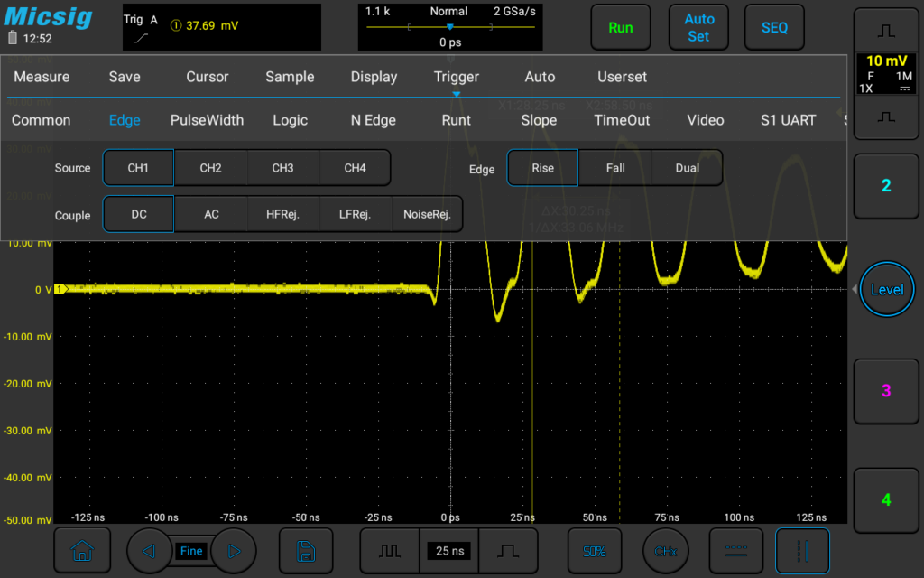Open the Trigger menu
This screenshot has height=578, width=924.
456,77
